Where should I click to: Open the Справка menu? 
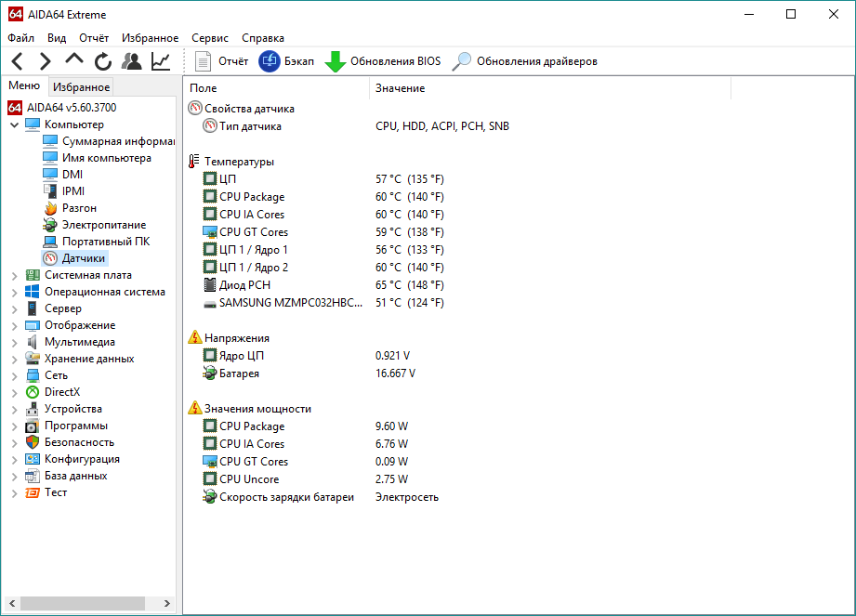click(263, 38)
